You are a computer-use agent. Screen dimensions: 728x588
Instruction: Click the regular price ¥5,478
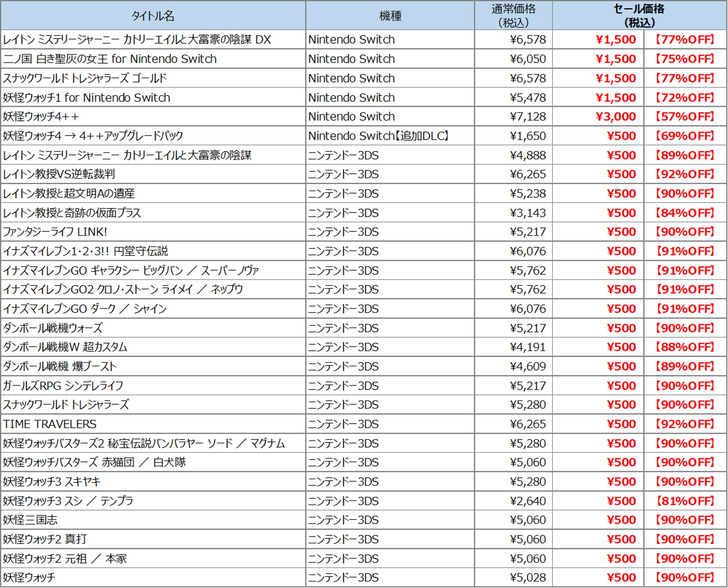point(528,98)
